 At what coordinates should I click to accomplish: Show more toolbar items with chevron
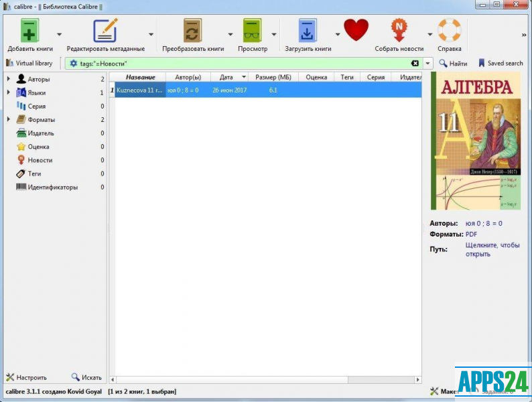pyautogui.click(x=524, y=35)
